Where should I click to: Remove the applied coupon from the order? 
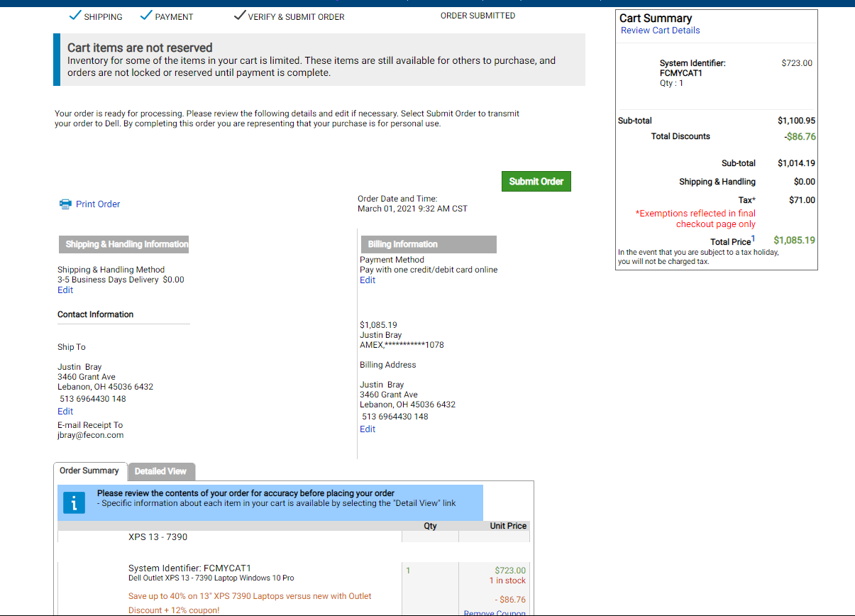[495, 612]
